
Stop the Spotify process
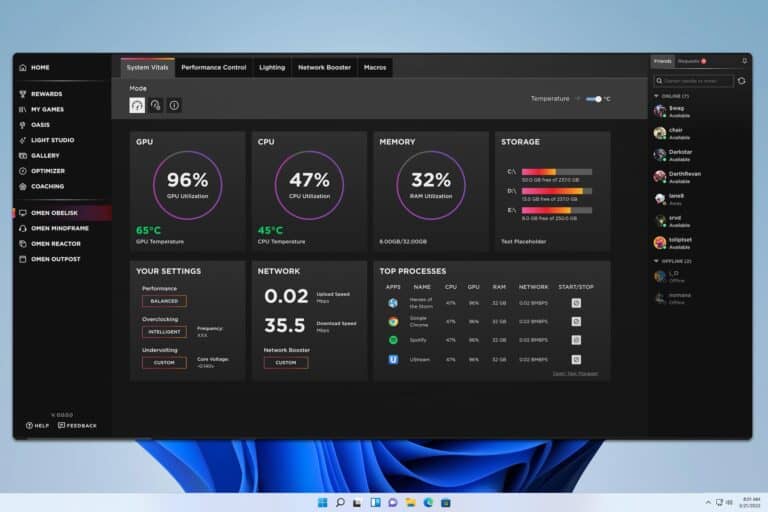coord(576,340)
